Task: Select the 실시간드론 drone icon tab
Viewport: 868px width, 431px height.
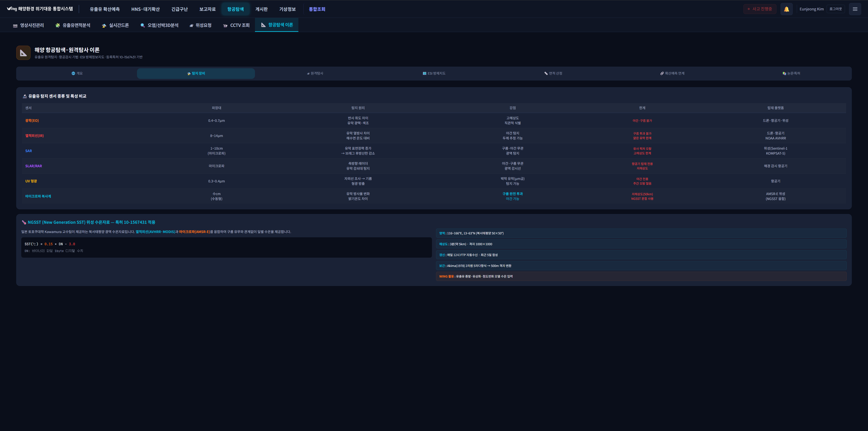Action: click(115, 25)
